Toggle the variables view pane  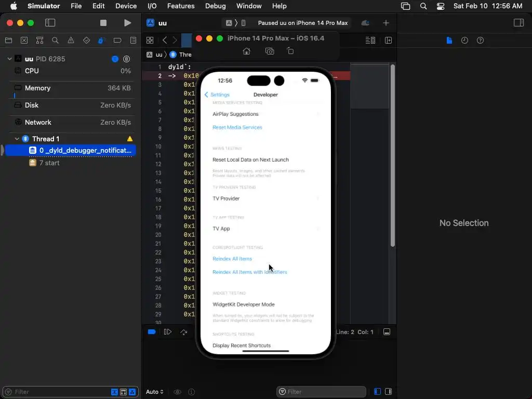(377, 392)
